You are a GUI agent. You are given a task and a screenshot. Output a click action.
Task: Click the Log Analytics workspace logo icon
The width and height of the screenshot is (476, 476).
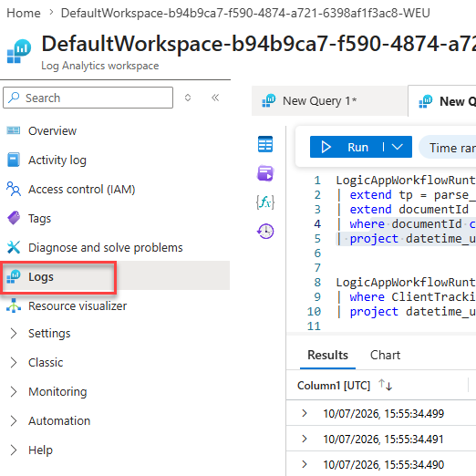[19, 51]
